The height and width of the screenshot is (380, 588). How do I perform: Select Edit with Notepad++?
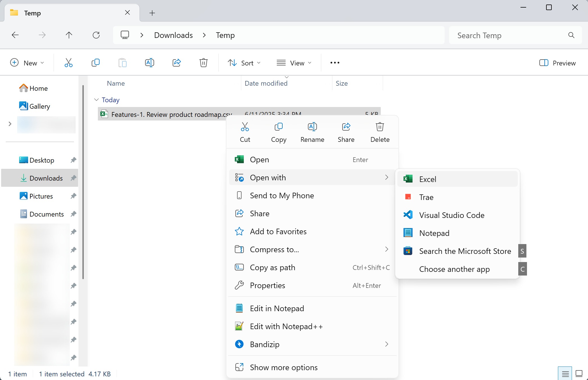[312, 326]
